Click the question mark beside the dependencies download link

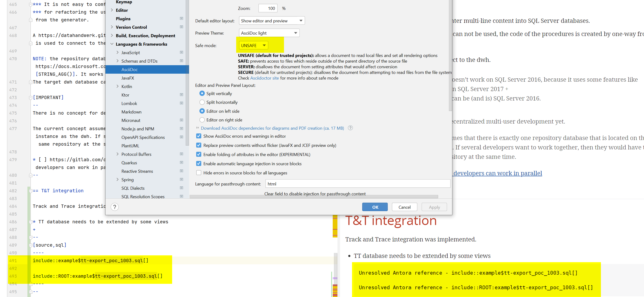(350, 128)
